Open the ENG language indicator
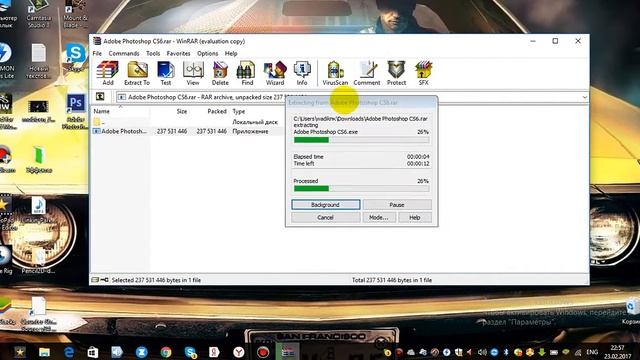 (592, 352)
